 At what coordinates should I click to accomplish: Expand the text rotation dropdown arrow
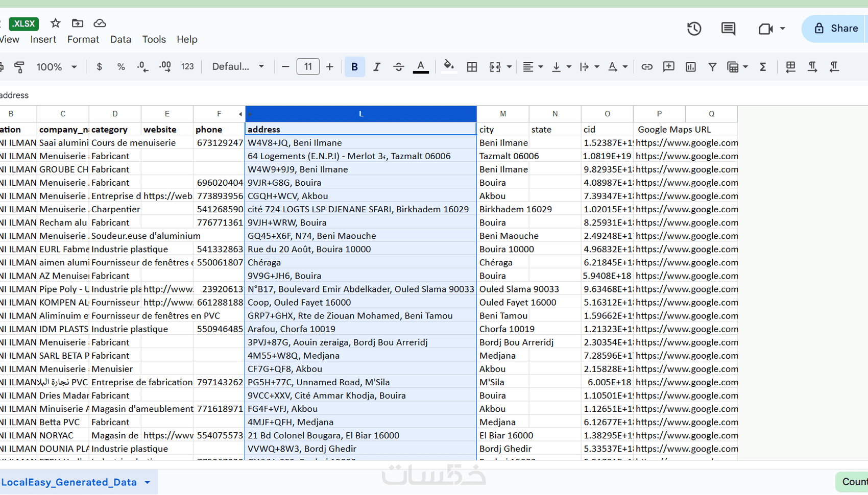pos(625,67)
